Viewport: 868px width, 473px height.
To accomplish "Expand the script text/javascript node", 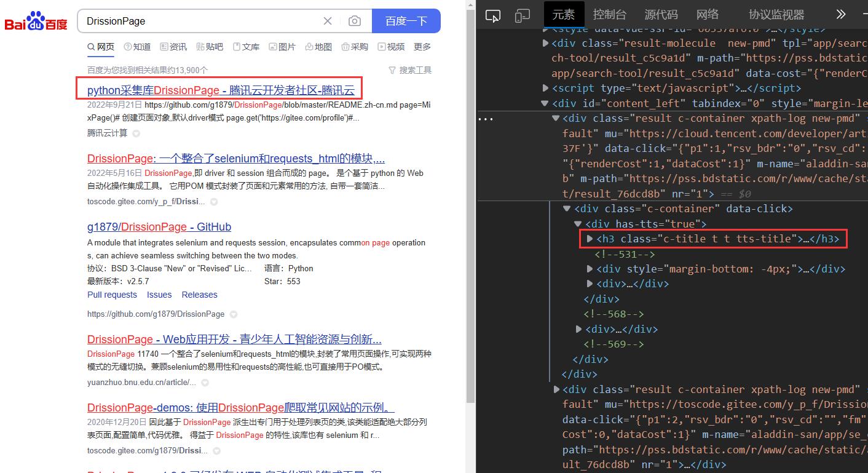I will click(x=545, y=89).
